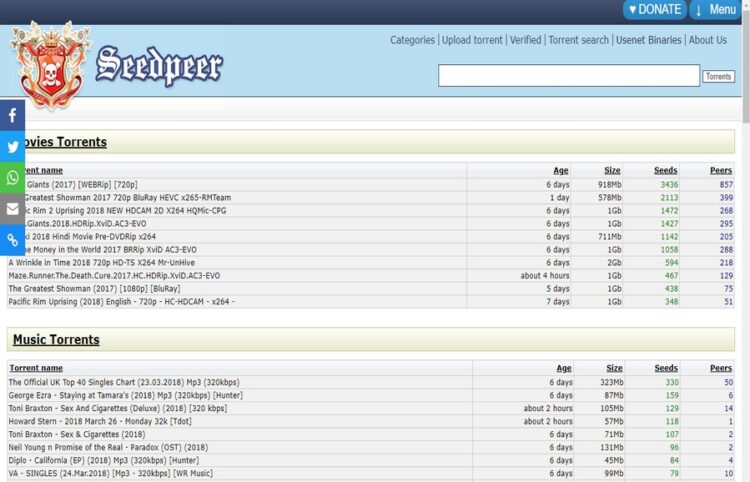Click size value 323Mb in Music table
This screenshot has height=482, width=750.
click(612, 383)
